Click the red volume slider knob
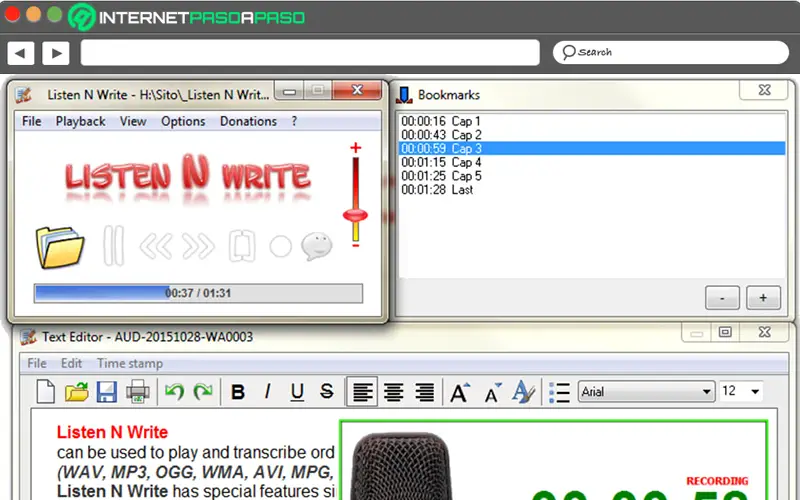This screenshot has width=800, height=500. tap(355, 215)
